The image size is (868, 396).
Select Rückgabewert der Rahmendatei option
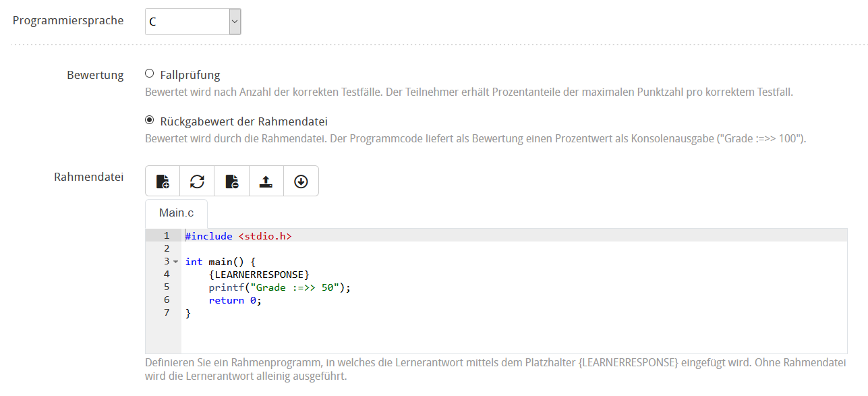point(148,120)
